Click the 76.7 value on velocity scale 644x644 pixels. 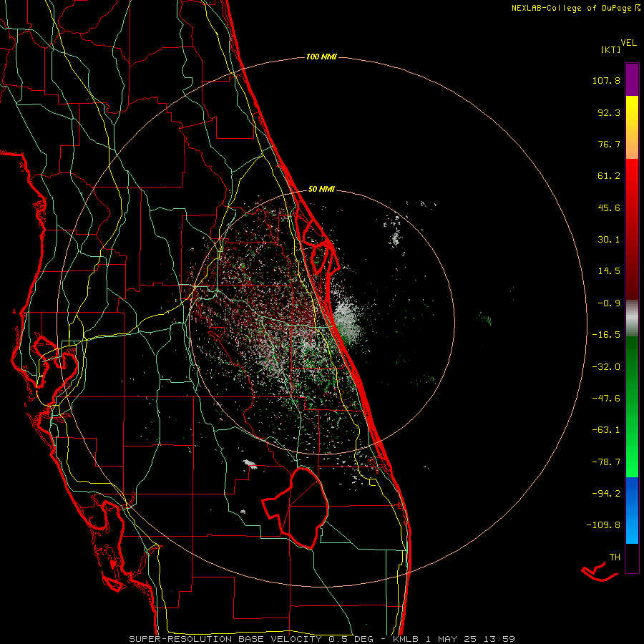(x=609, y=144)
